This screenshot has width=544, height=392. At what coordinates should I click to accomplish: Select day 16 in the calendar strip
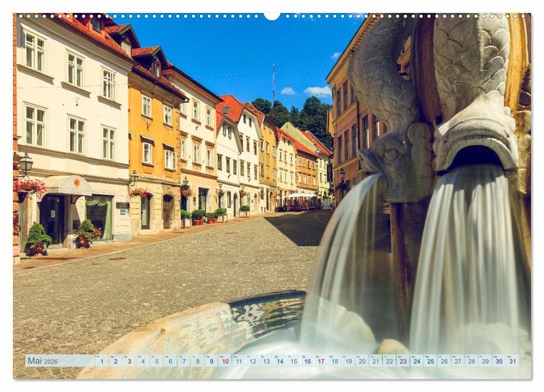[307, 361]
